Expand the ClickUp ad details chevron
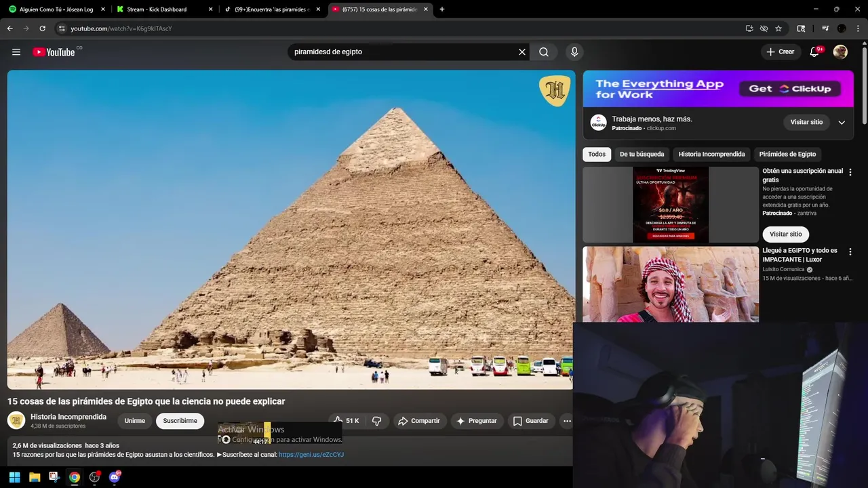 point(842,123)
